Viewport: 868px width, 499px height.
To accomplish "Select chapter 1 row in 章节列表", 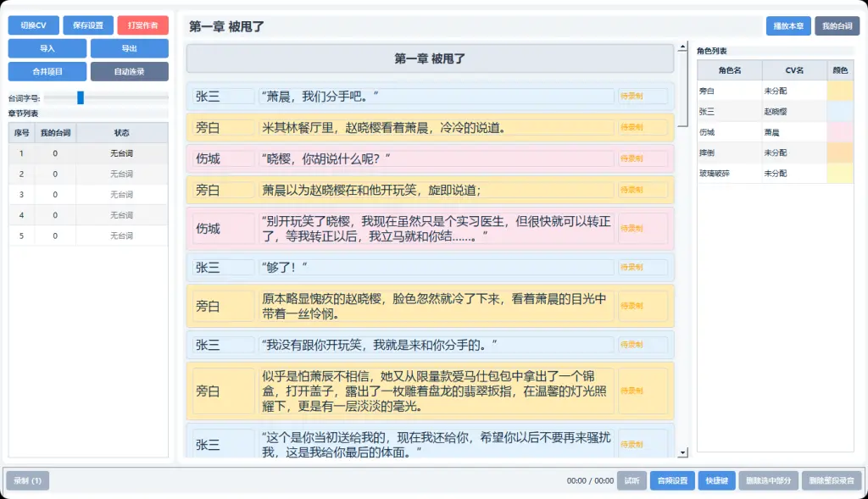I will tap(88, 153).
